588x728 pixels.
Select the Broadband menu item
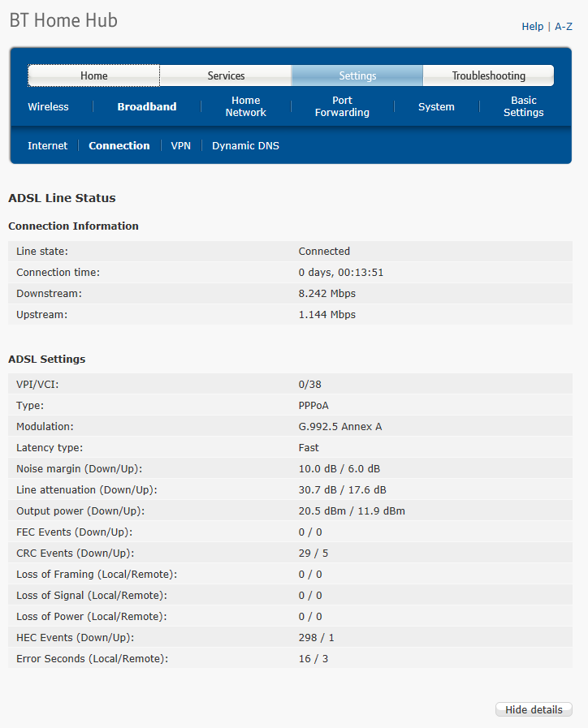[x=147, y=107]
